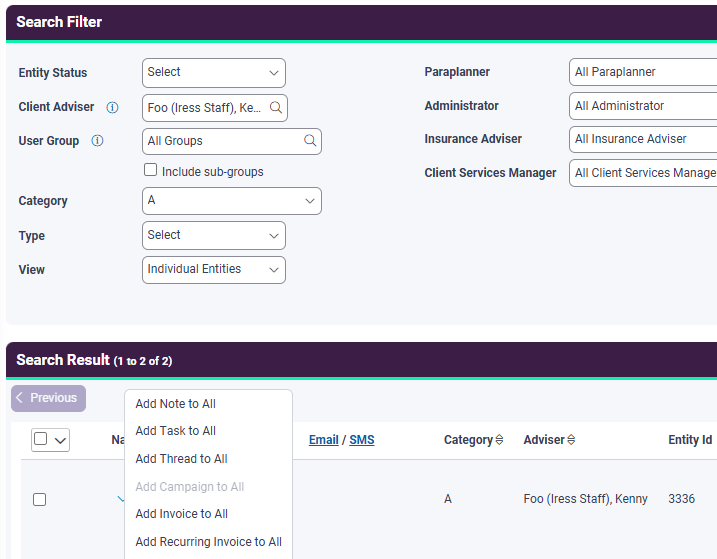Click the SMS column link

[x=362, y=440]
